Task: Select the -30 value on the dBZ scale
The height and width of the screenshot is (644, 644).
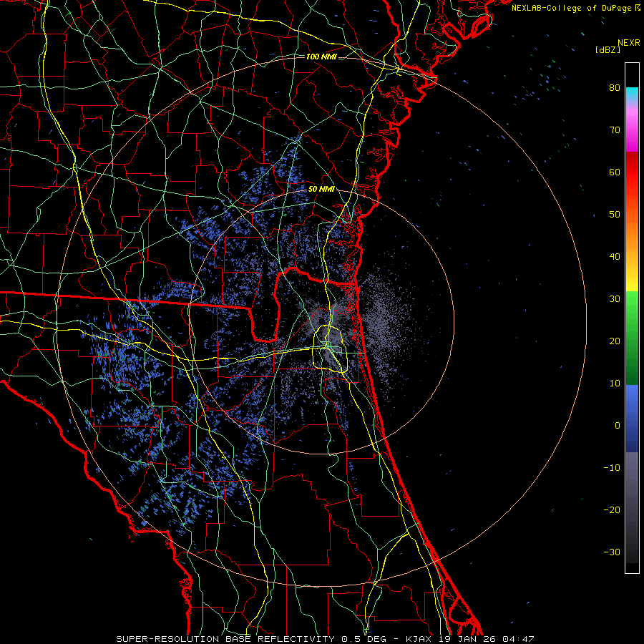Action: [x=612, y=552]
